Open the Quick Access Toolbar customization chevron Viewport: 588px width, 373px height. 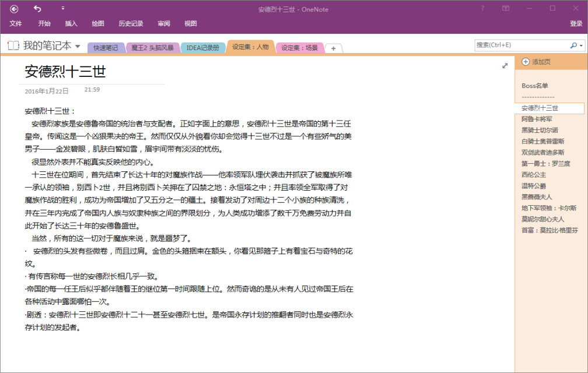point(63,9)
